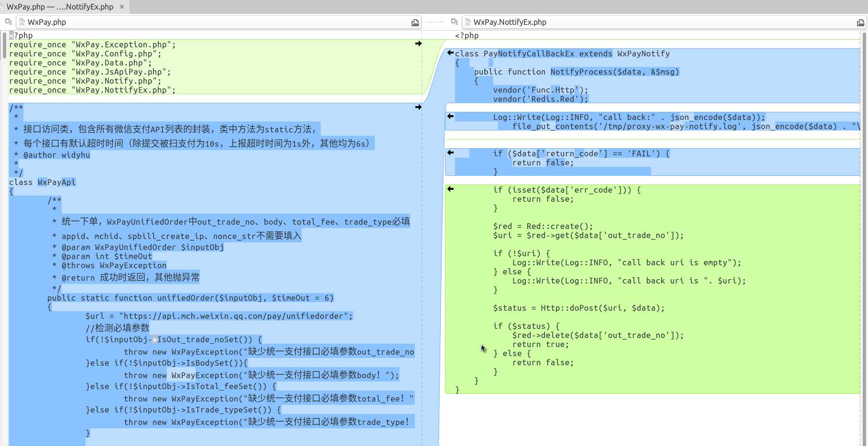Screen dimensions: 868x446
Task: Click the "vendor('Redis.Red');" line
Action: [541, 99]
